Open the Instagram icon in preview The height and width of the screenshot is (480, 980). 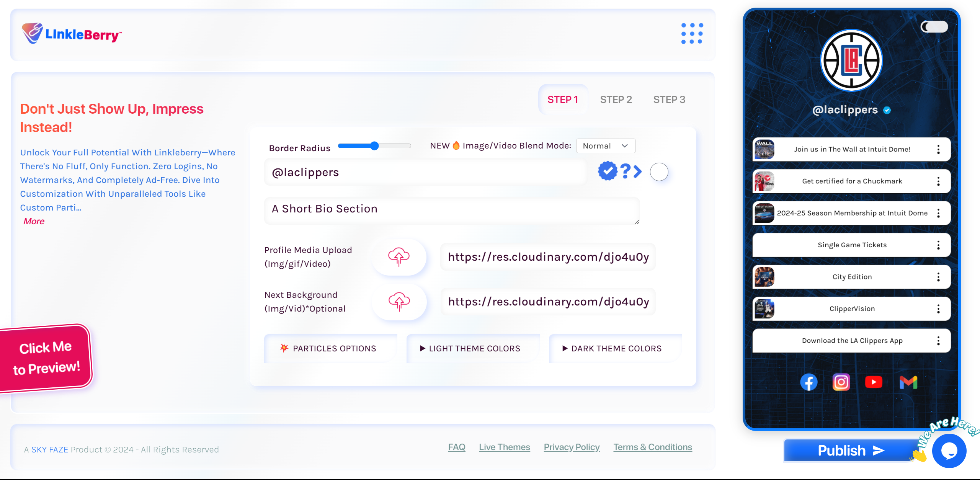[x=841, y=382]
